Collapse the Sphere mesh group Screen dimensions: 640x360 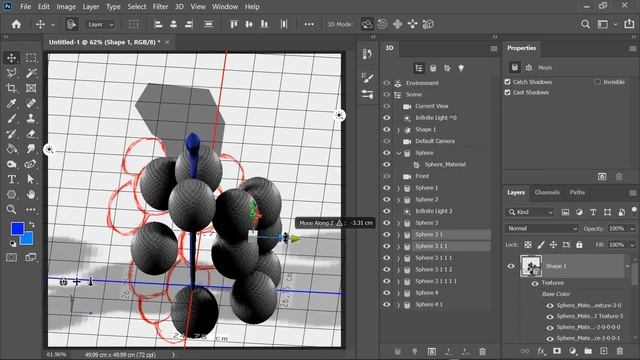click(399, 153)
